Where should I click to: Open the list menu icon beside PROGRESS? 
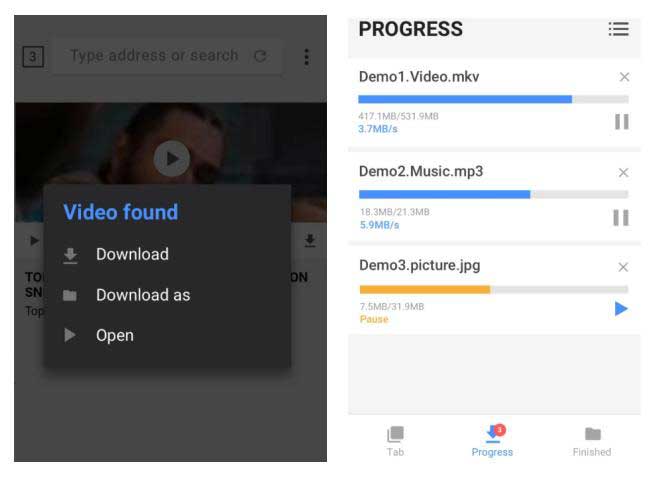click(x=619, y=30)
